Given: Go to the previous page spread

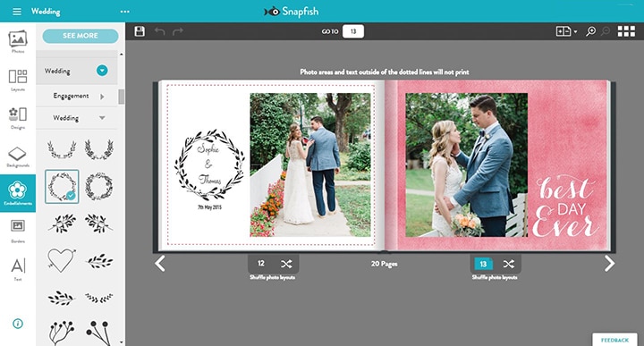Looking at the screenshot, I should (x=160, y=264).
